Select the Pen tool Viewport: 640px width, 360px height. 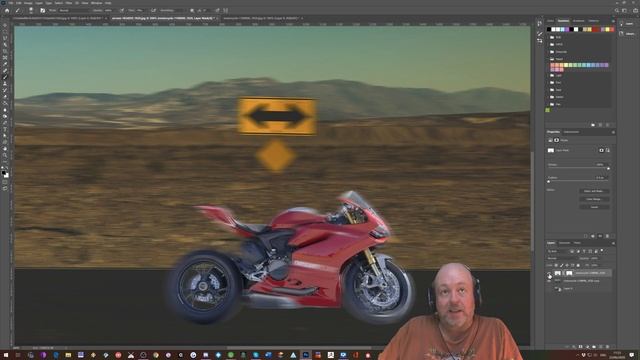click(5, 123)
